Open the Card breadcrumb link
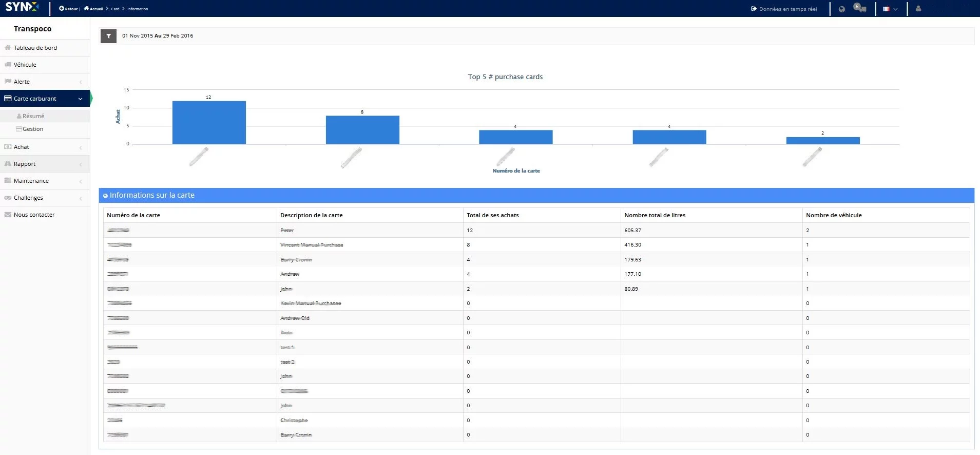The width and height of the screenshot is (980, 455). (x=115, y=9)
